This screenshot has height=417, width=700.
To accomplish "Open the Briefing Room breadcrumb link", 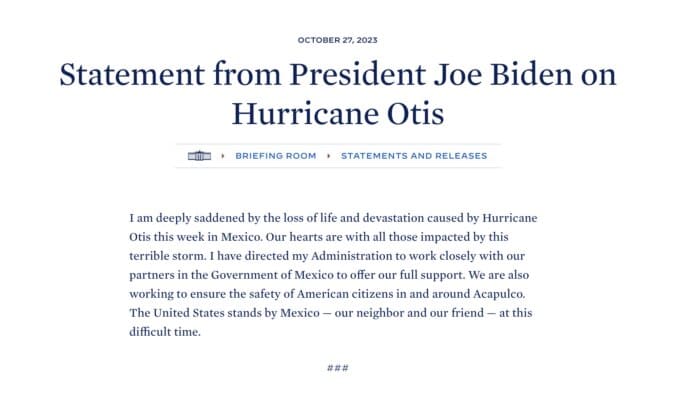I will point(275,156).
